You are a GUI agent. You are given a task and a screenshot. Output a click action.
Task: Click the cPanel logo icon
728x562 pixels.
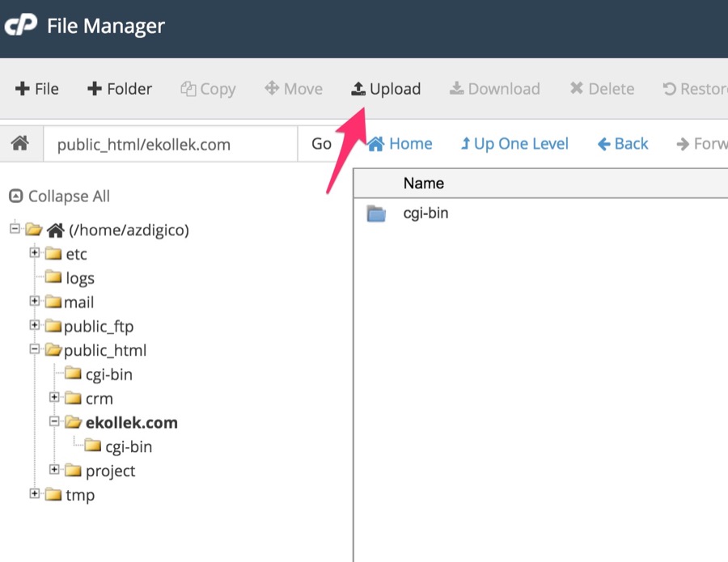[x=20, y=24]
